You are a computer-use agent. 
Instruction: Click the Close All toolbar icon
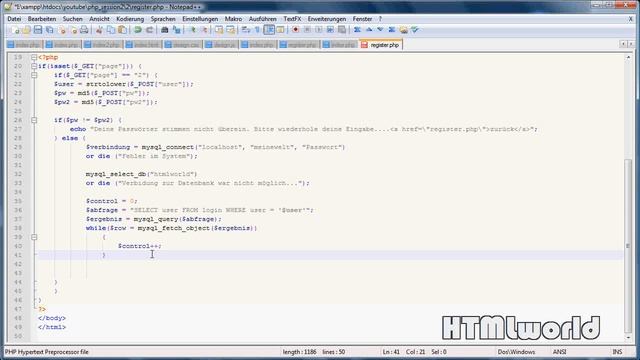(73, 30)
